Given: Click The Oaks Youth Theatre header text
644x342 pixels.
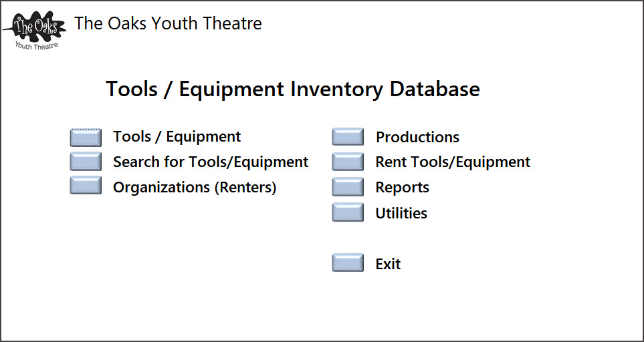Looking at the screenshot, I should (x=168, y=23).
